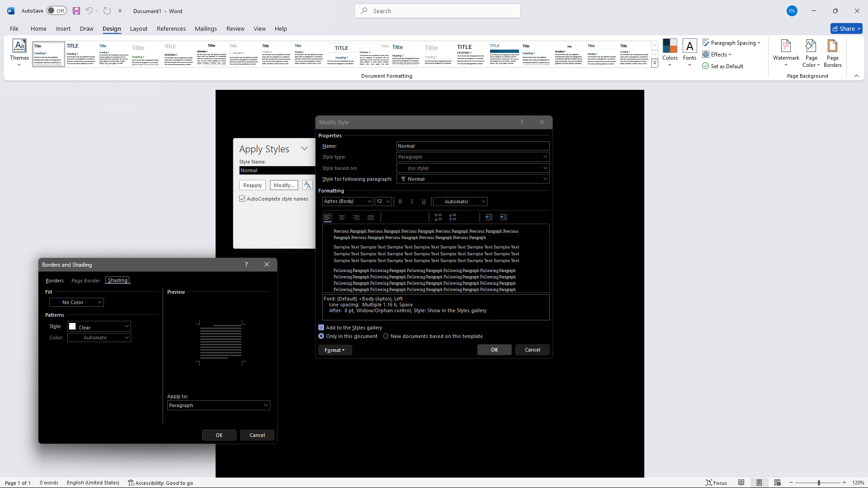Click increase paragraph spacing icon
Viewport: 868px width, 488px height.
point(438,217)
